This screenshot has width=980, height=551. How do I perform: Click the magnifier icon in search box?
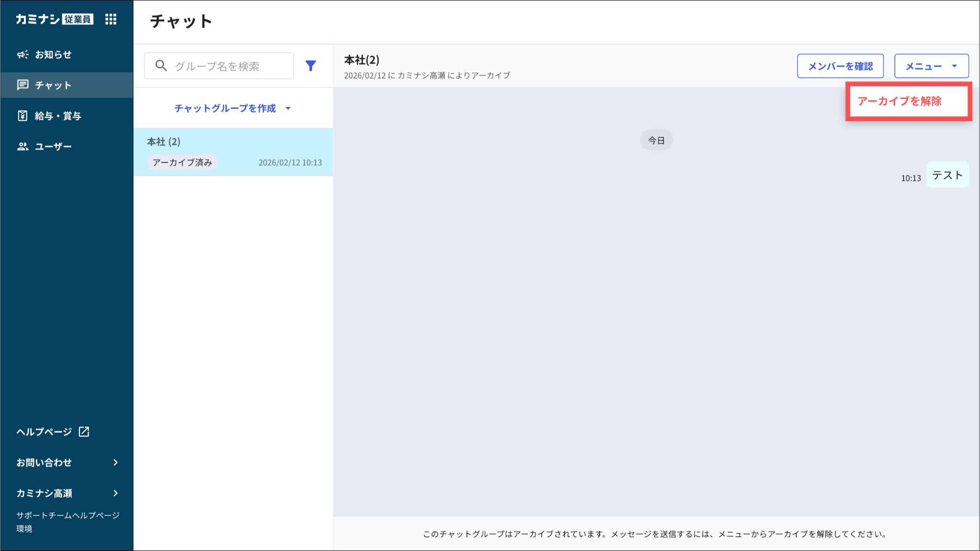point(161,66)
